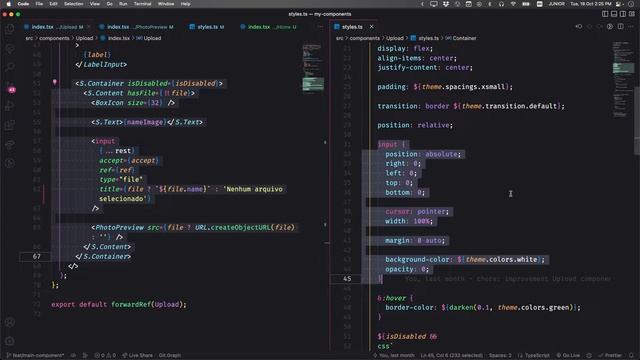
Task: Open the File menu
Action: tap(39, 4)
